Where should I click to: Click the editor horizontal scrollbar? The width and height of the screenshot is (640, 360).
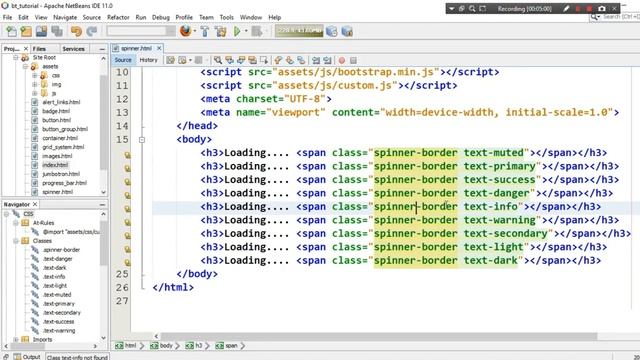pos(379,336)
